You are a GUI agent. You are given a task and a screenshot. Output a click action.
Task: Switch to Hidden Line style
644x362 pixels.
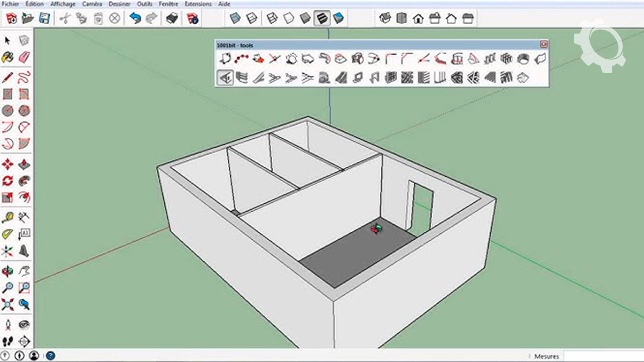288,19
